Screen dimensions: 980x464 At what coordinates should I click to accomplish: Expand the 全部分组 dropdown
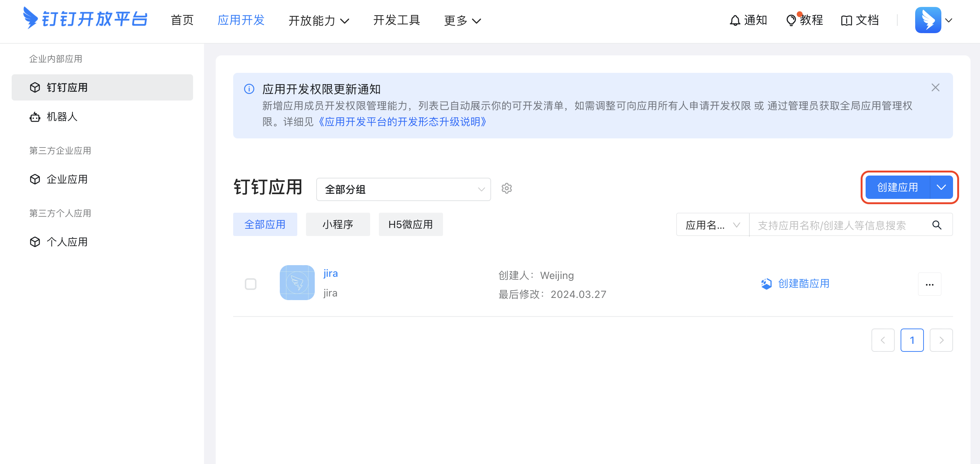pyautogui.click(x=403, y=189)
